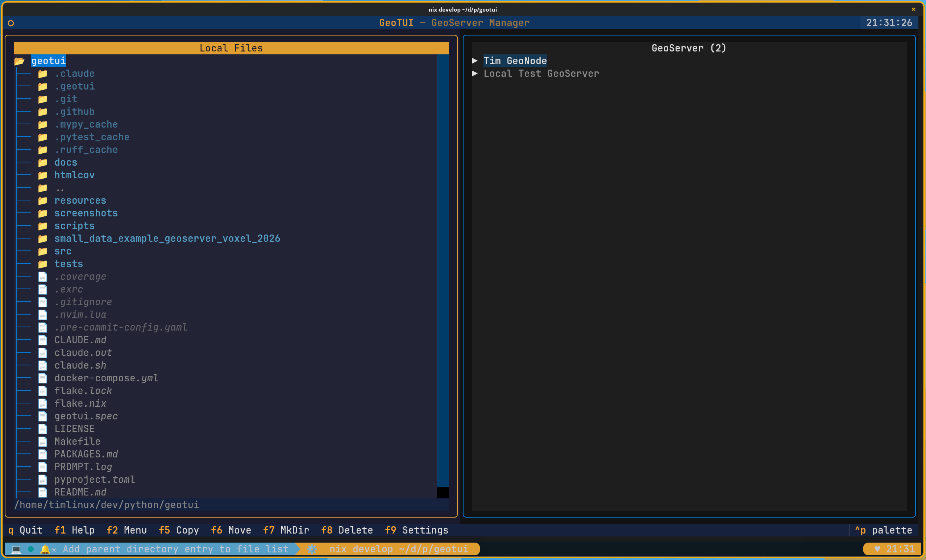
Task: Click the folder icon next to resources
Action: (42, 201)
